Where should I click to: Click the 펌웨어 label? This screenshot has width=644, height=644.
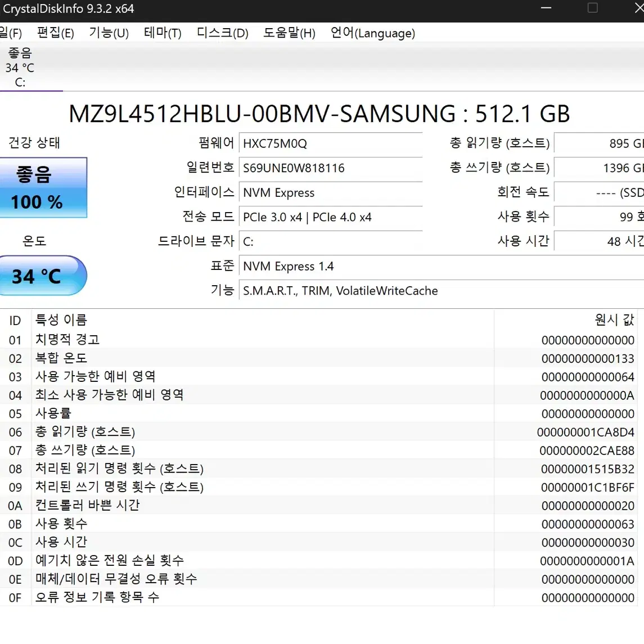(217, 143)
